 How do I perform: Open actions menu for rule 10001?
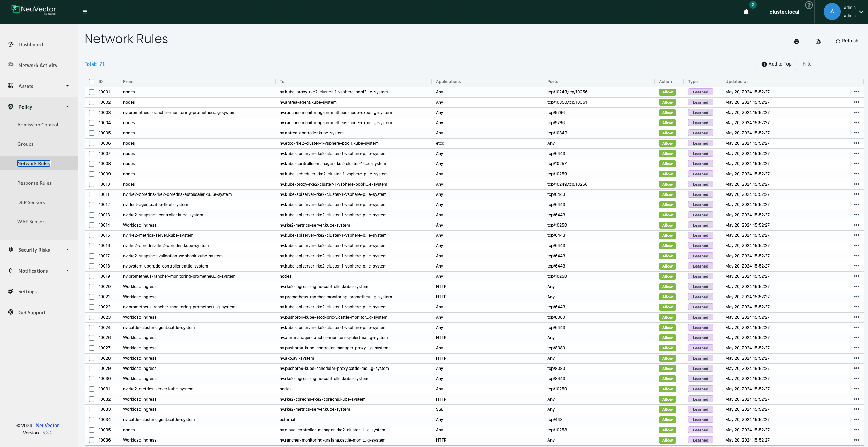[856, 92]
